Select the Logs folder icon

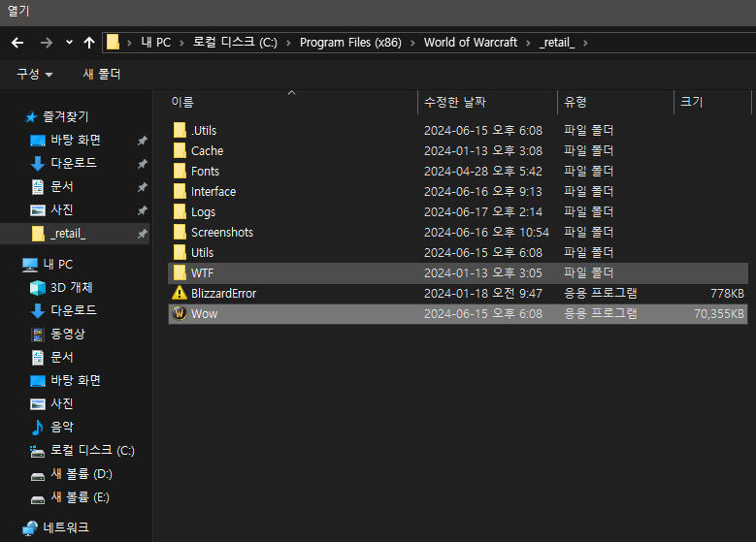[x=180, y=211]
